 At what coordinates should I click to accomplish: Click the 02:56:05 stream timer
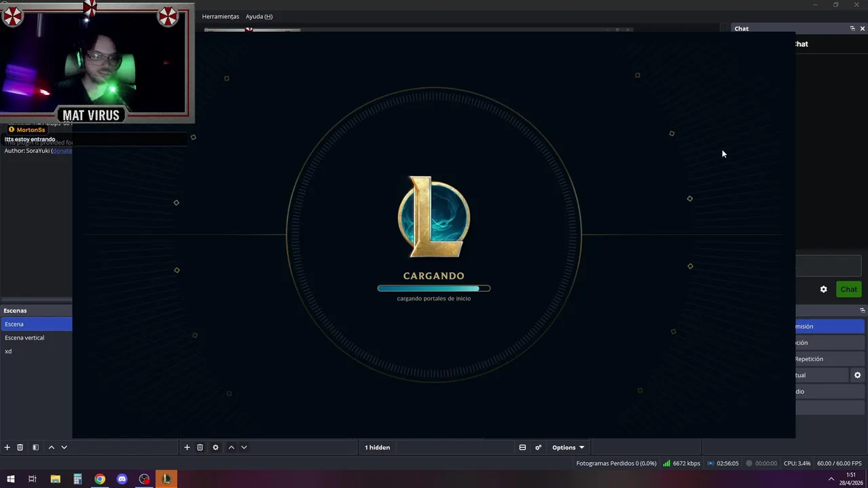pos(723,464)
